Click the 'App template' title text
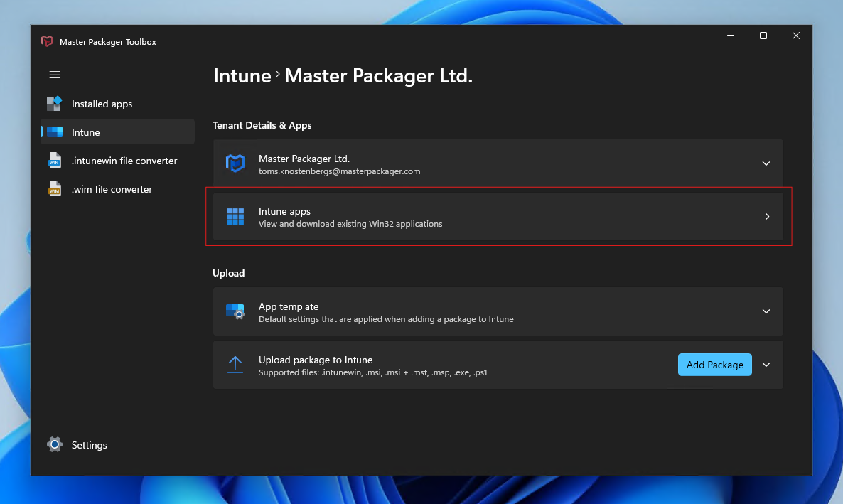Screen dimensions: 843x504 289,306
